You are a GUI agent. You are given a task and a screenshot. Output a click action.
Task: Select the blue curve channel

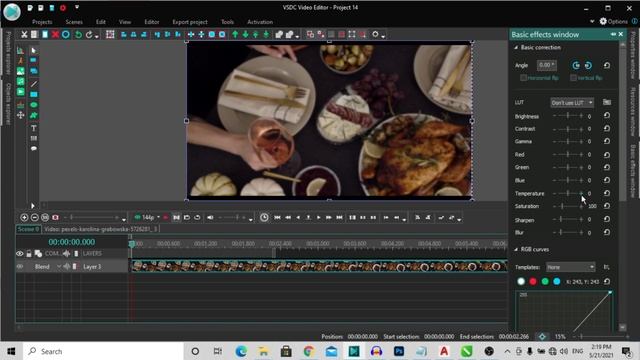pyautogui.click(x=557, y=281)
